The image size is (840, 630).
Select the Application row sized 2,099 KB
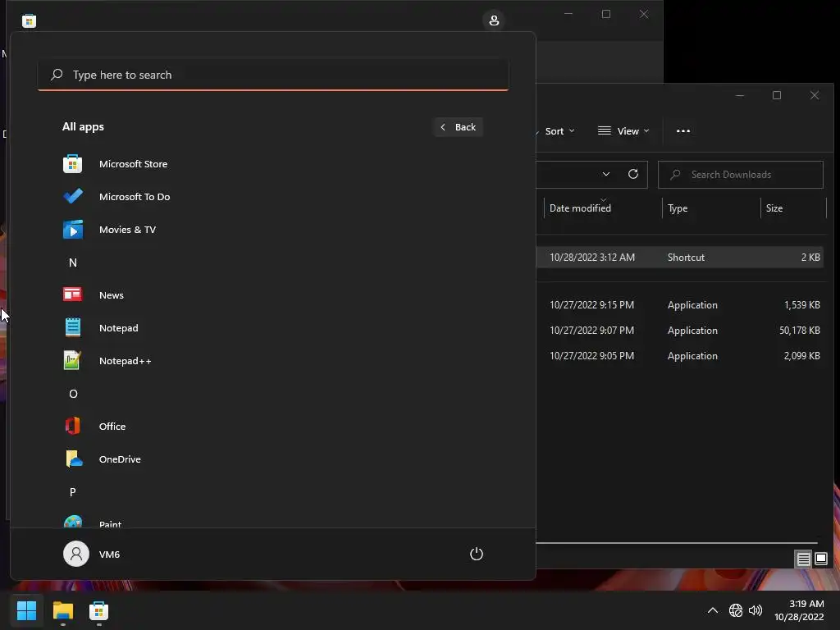click(680, 356)
